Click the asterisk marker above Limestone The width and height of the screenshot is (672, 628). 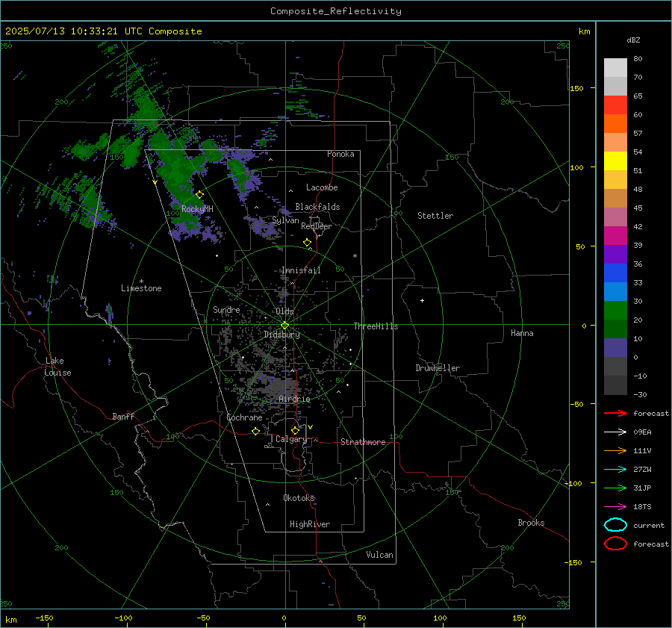141,282
